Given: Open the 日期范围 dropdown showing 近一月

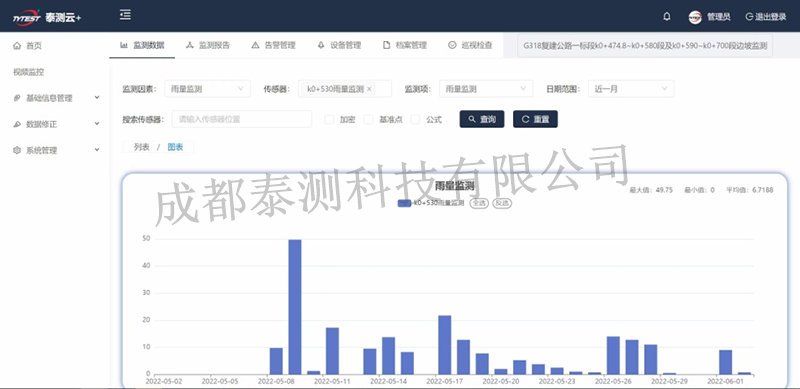Looking at the screenshot, I should (x=631, y=89).
